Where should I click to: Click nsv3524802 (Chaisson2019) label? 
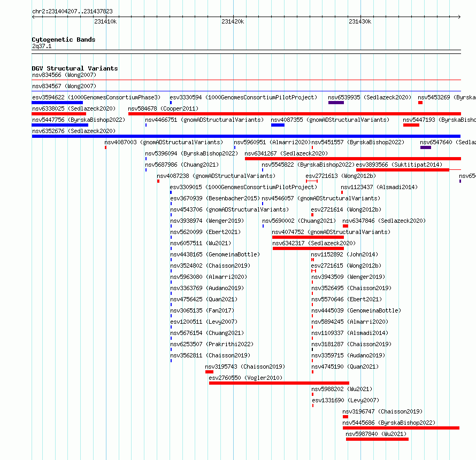pos(210,266)
